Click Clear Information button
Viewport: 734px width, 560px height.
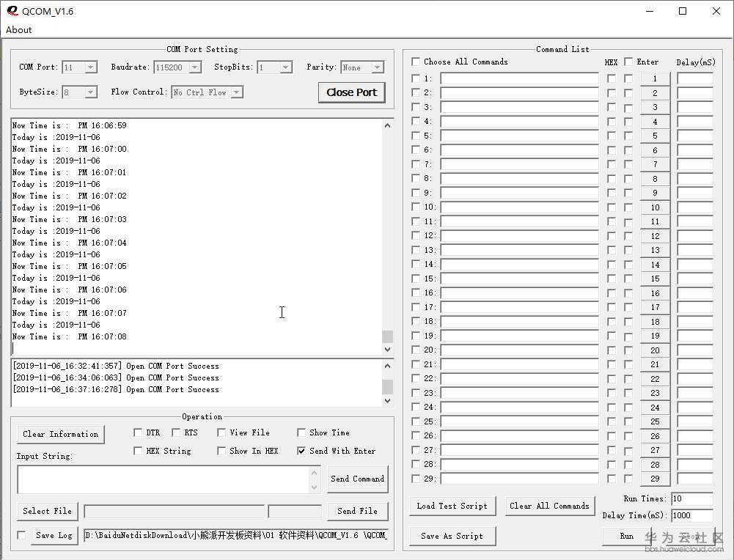60,434
